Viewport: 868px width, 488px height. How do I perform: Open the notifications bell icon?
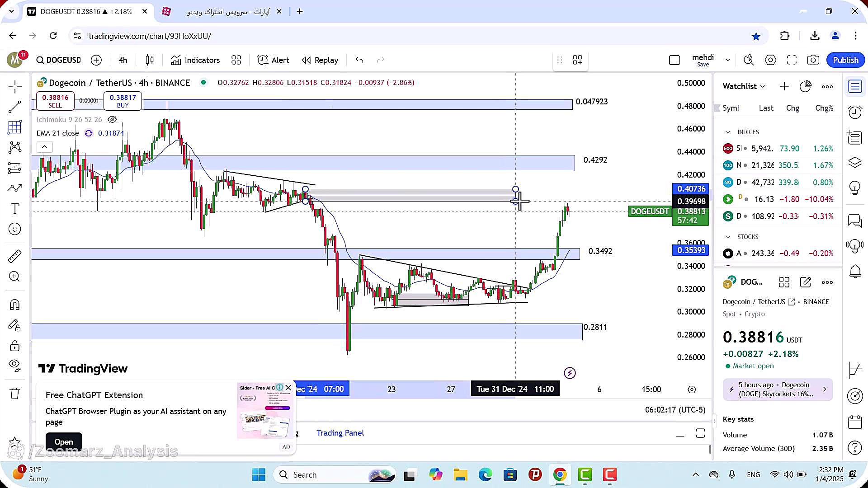[x=855, y=271]
